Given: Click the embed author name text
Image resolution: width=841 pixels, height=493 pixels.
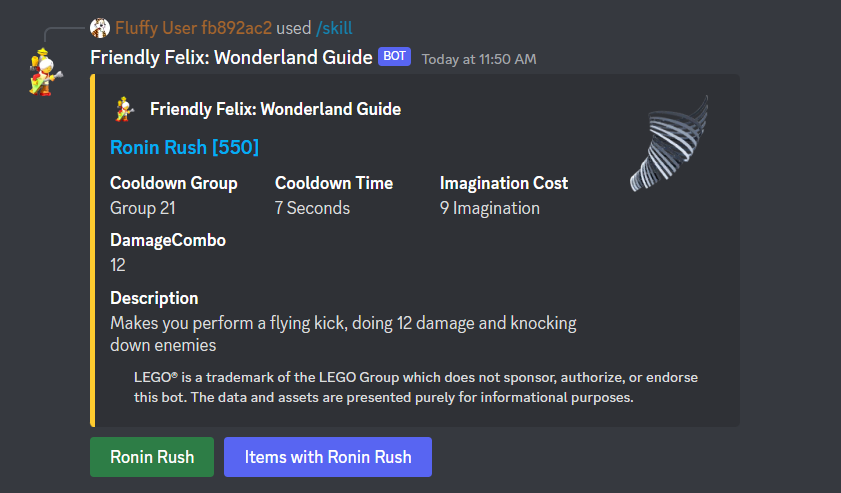Looking at the screenshot, I should [x=275, y=109].
